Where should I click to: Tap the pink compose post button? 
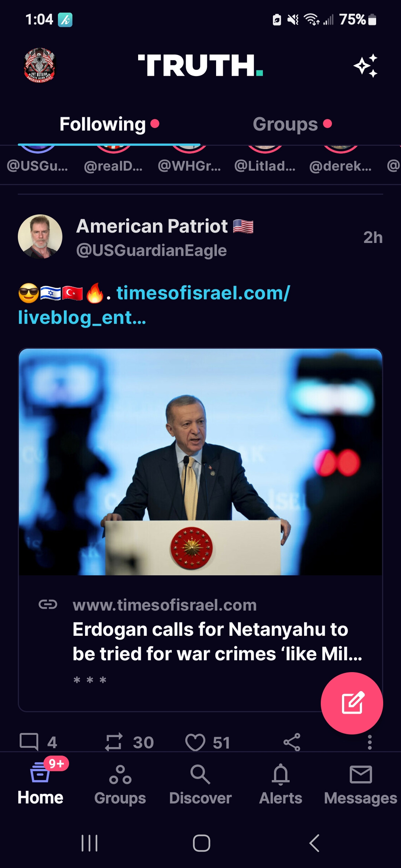(x=352, y=703)
